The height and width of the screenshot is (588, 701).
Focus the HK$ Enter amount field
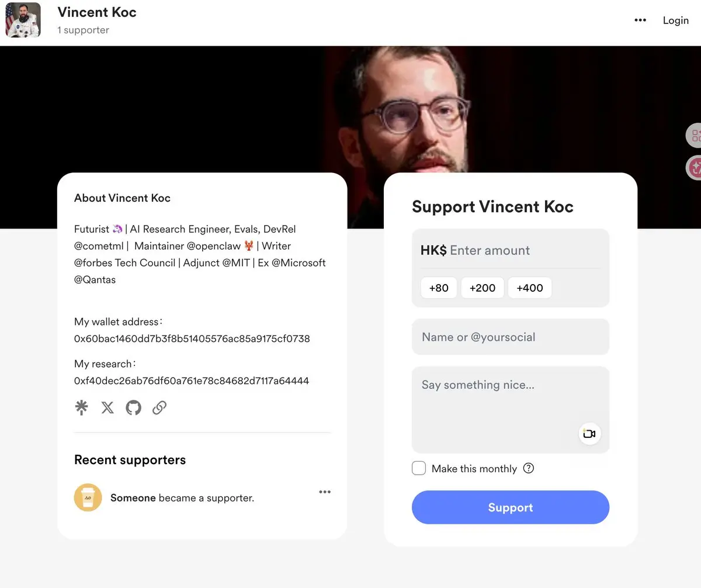511,250
